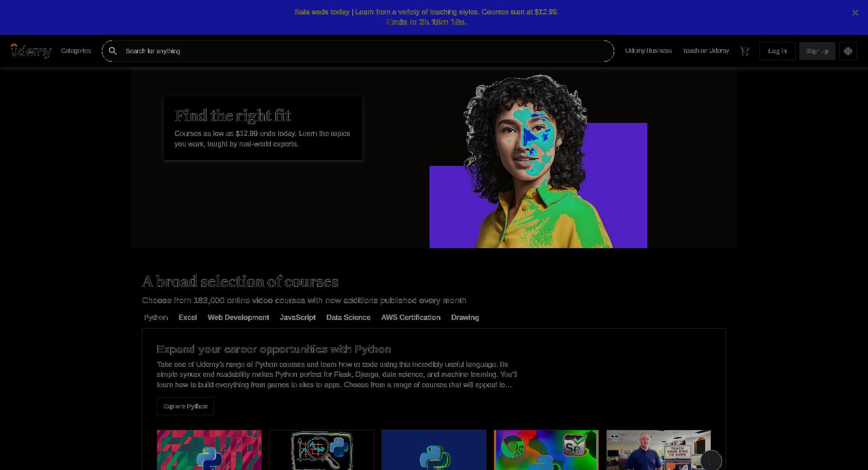This screenshot has height=470, width=868.
Task: Click the Udemy logo
Action: coord(31,51)
